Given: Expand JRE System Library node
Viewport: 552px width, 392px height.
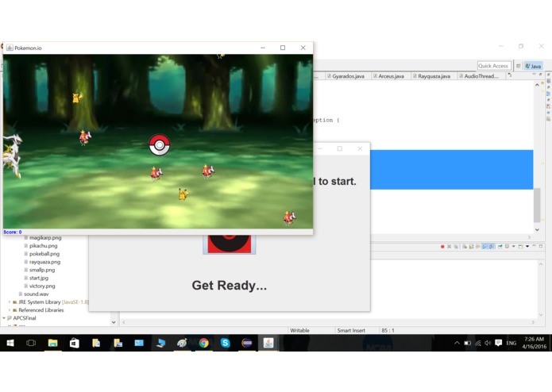Looking at the screenshot, I should click(10, 302).
